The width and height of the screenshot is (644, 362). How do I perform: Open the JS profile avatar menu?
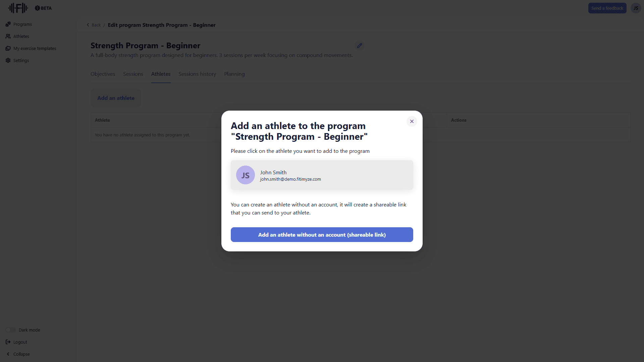pyautogui.click(x=636, y=8)
